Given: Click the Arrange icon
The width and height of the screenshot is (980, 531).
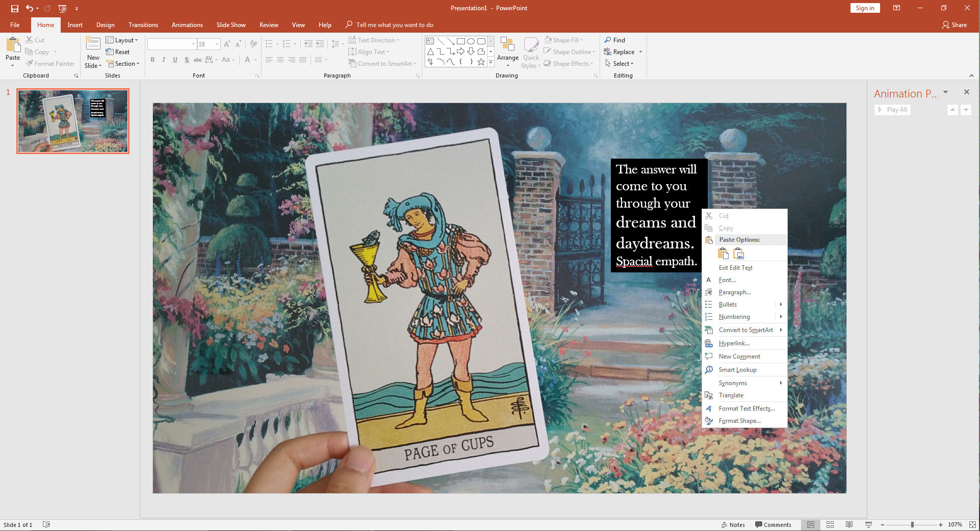Looking at the screenshot, I should [507, 46].
